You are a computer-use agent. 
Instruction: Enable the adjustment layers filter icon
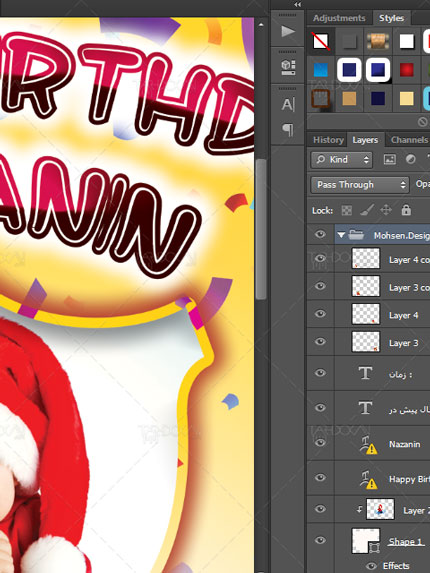point(411,159)
